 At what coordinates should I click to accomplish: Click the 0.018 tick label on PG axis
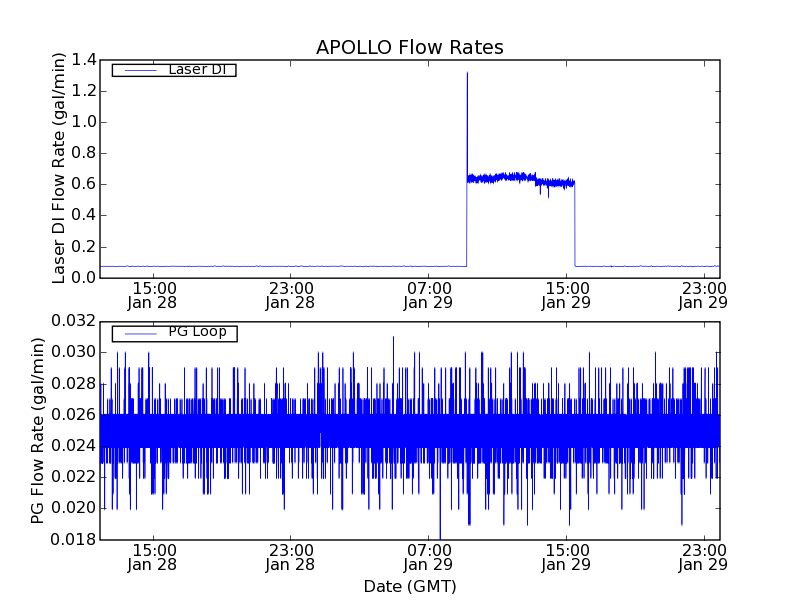click(x=73, y=539)
